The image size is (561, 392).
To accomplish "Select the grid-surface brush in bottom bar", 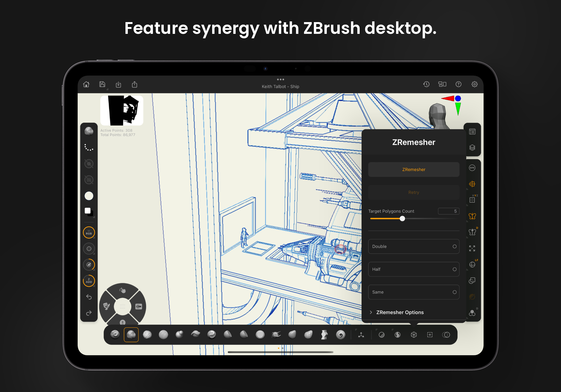I will point(309,335).
